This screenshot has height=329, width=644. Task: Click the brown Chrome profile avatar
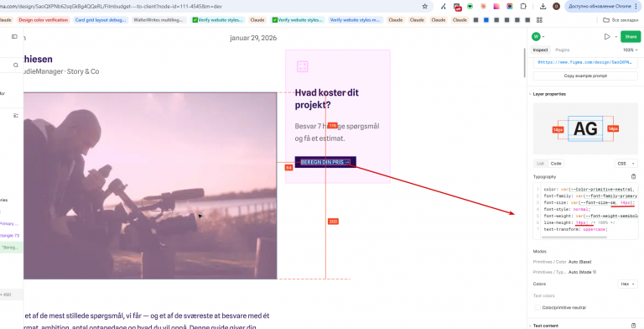pos(557,6)
